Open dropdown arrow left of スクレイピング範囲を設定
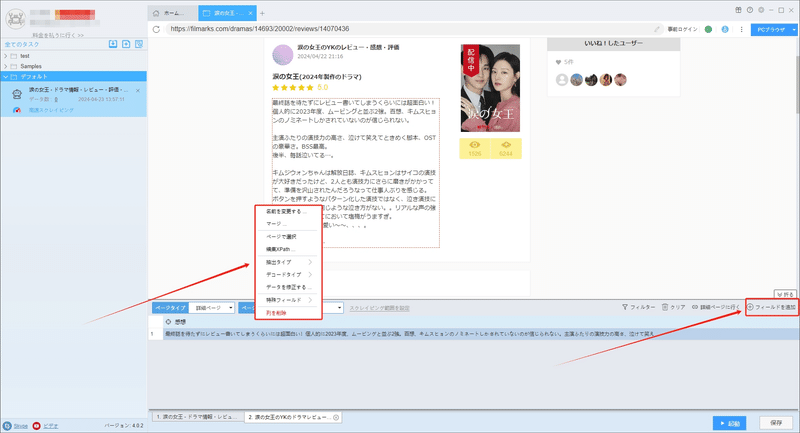The image size is (800, 433). [x=339, y=308]
